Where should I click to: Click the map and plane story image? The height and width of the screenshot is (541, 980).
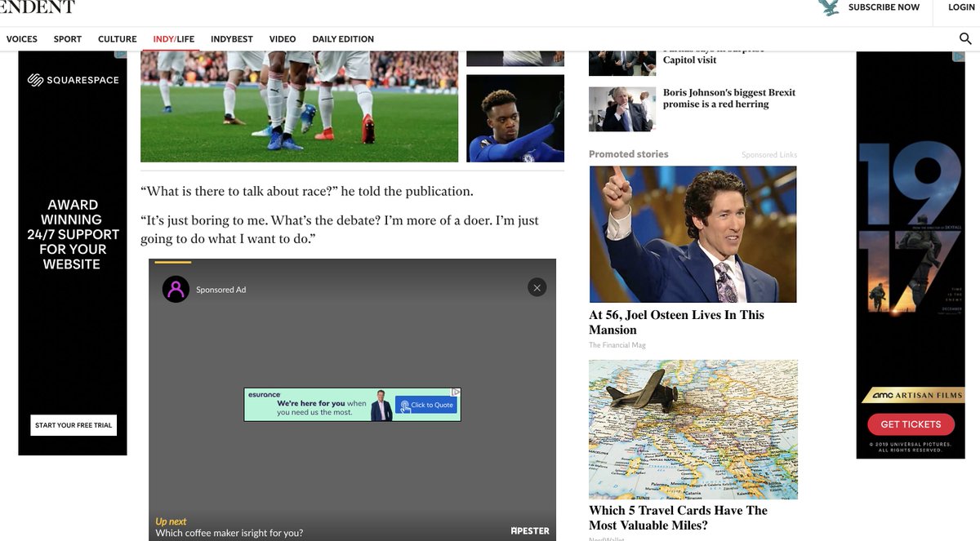pyautogui.click(x=693, y=430)
